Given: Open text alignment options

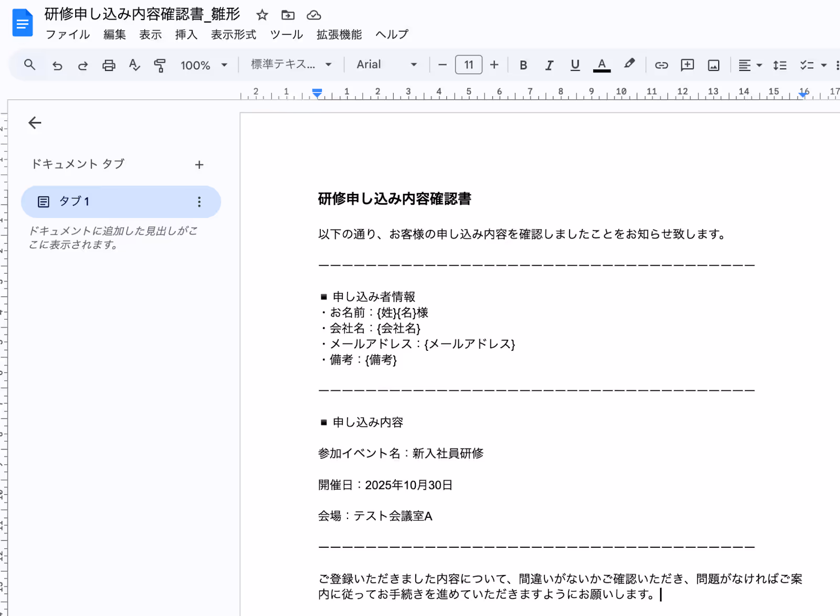Looking at the screenshot, I should pyautogui.click(x=750, y=65).
